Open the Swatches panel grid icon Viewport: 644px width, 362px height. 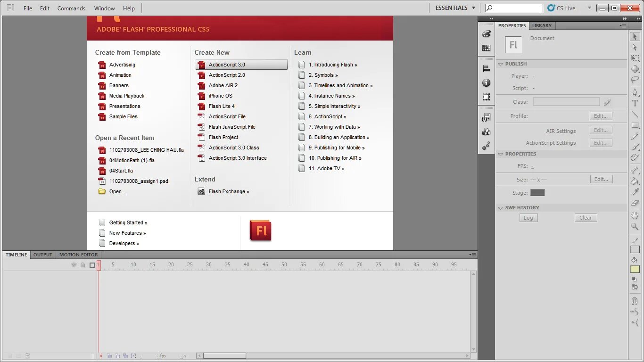point(487,48)
